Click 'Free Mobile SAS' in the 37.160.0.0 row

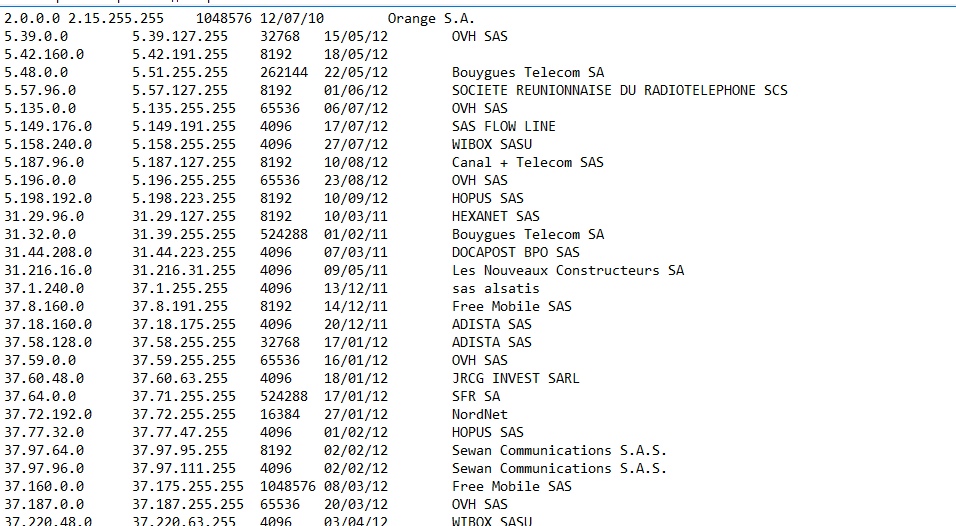512,486
